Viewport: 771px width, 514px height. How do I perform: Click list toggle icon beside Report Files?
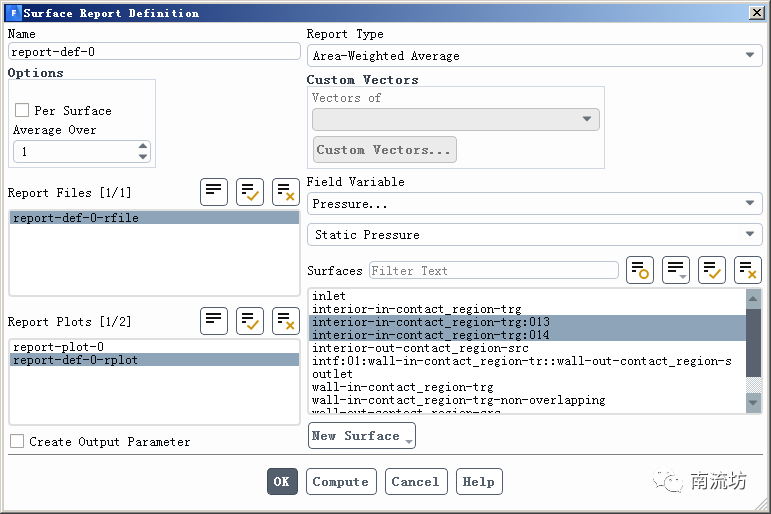214,192
